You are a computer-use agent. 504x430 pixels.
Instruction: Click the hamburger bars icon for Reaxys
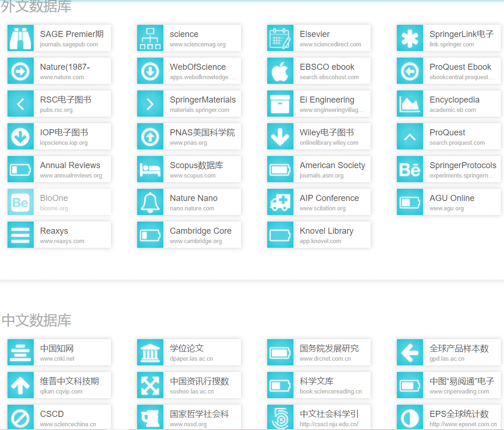[20, 235]
